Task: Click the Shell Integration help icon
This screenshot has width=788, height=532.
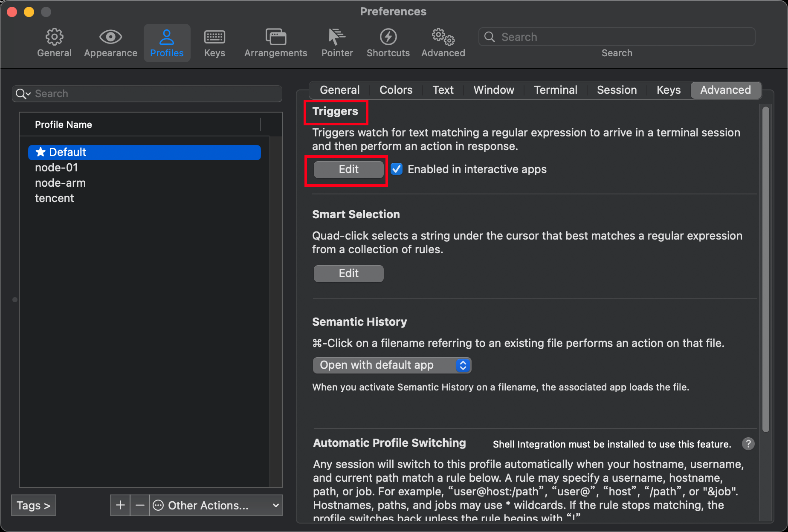Action: pos(748,444)
